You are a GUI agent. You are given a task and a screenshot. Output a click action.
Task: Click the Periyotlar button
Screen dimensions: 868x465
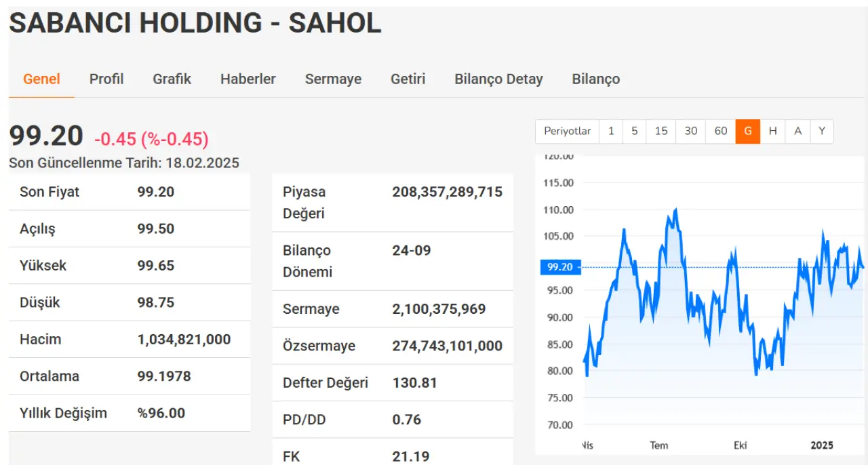click(x=567, y=132)
